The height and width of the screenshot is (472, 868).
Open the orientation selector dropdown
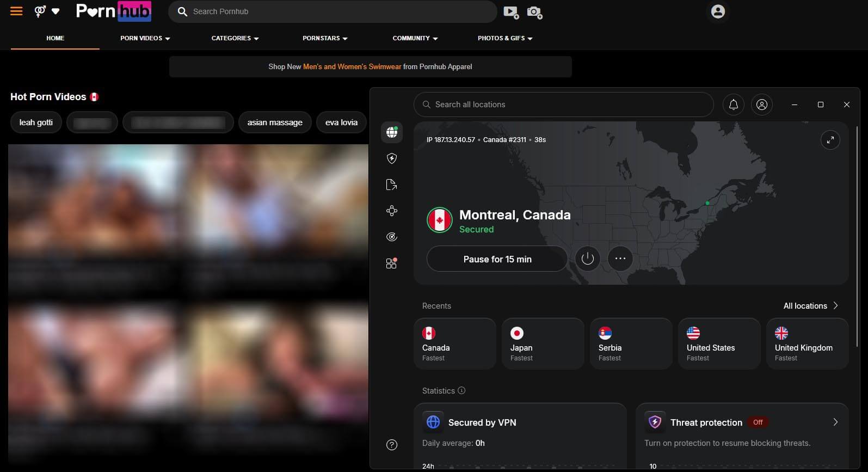click(x=47, y=11)
